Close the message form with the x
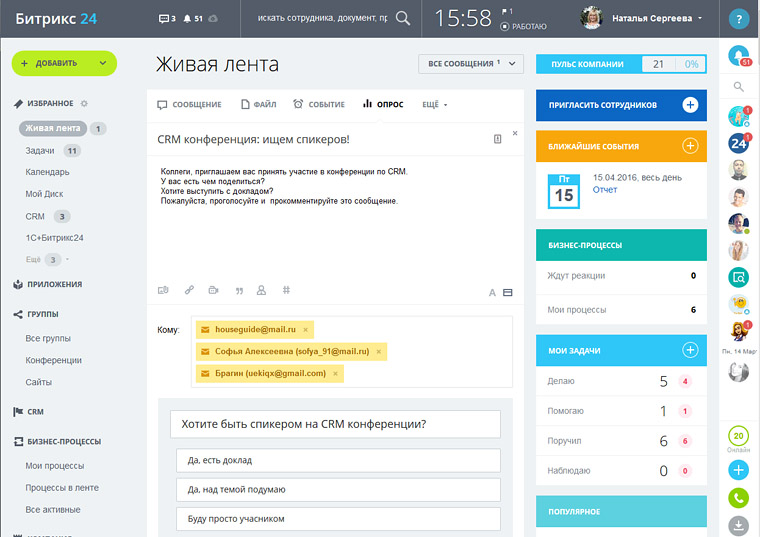760x537 pixels. coord(515,133)
